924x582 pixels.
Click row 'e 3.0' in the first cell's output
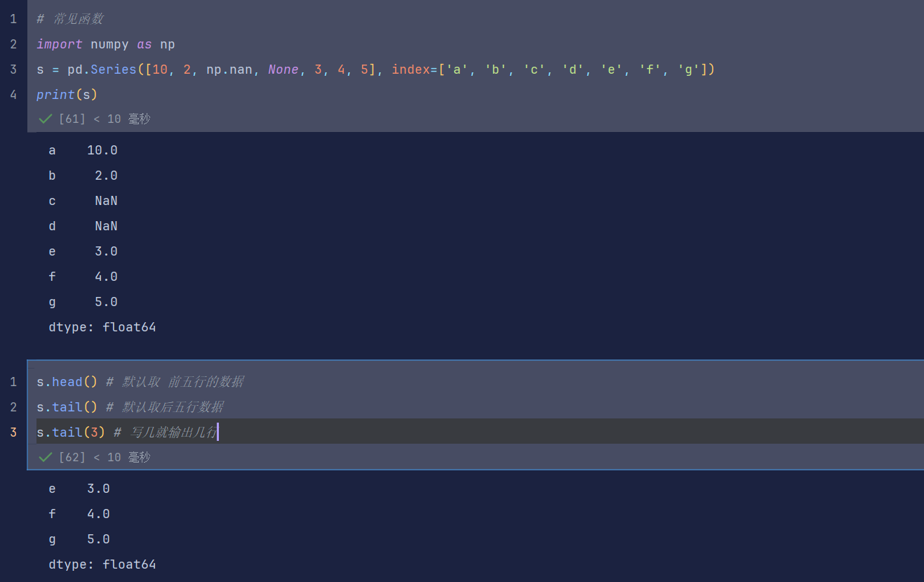83,251
